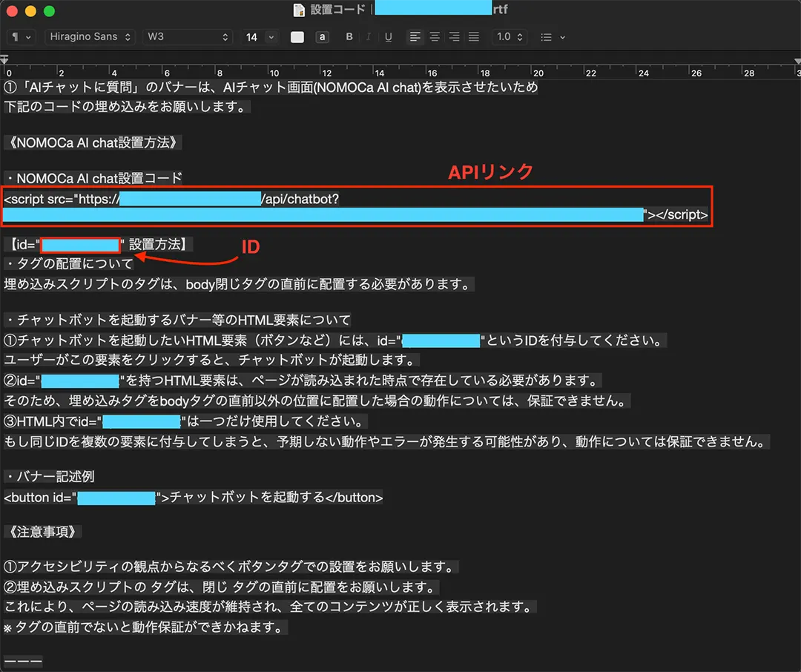Close the document window with the red button
Image resolution: width=801 pixels, height=672 pixels.
tap(12, 10)
